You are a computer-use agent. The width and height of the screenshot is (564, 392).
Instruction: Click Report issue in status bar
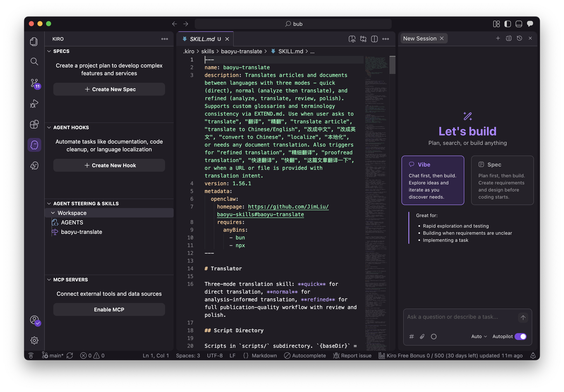[352, 355]
